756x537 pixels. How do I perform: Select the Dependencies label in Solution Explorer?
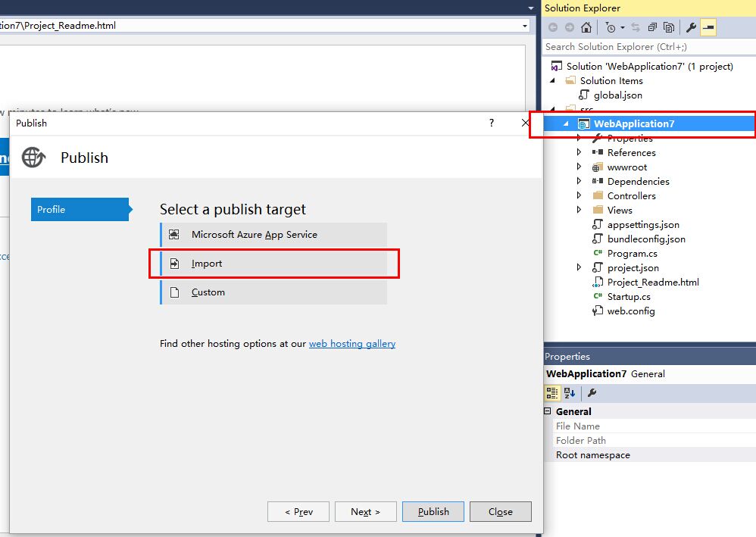click(639, 181)
